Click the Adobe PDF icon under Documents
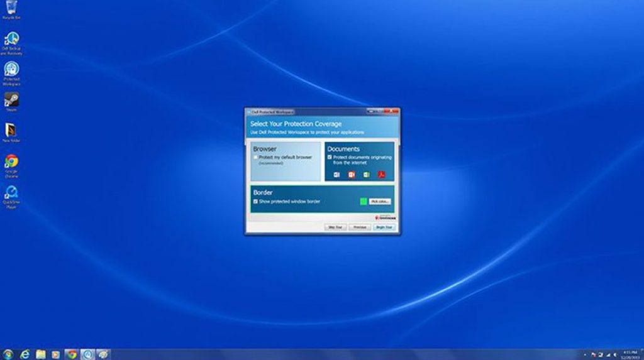The height and width of the screenshot is (360, 644). 381,175
